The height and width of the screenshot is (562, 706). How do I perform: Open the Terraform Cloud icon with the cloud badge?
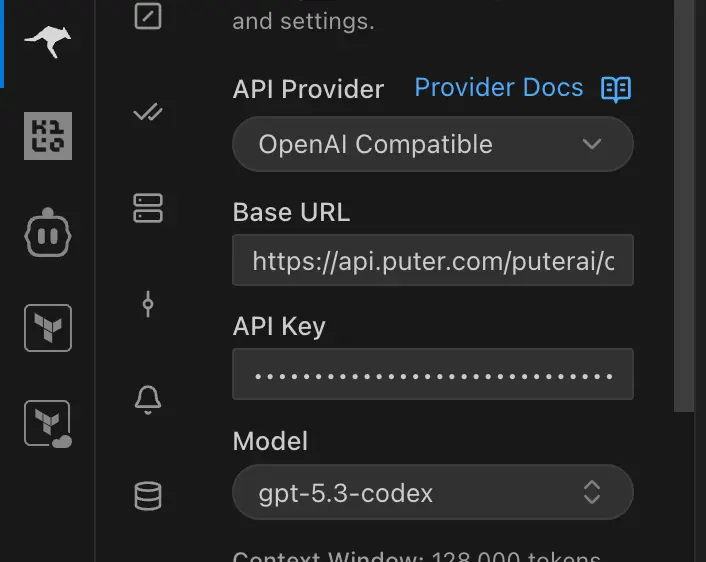48,424
